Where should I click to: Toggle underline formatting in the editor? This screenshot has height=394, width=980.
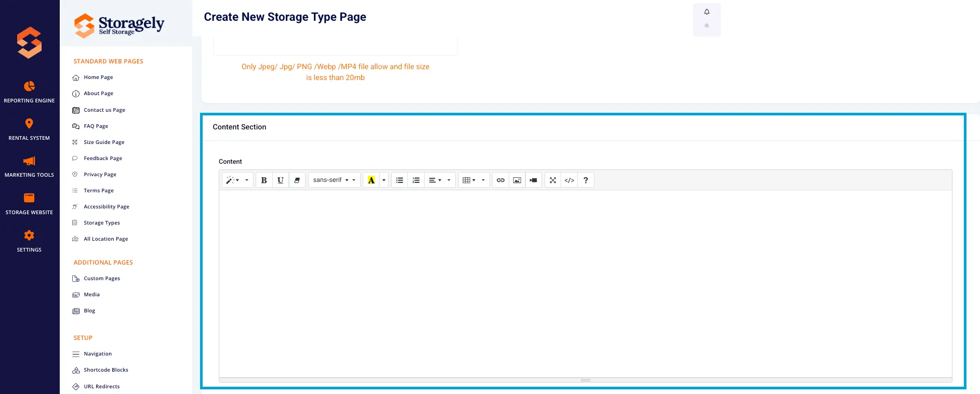coord(281,180)
